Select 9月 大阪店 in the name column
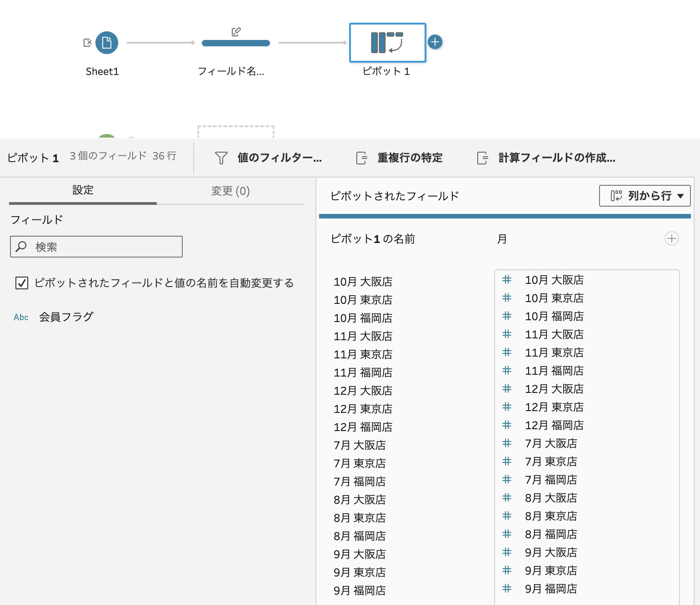Screen dimensions: 700x605 [x=360, y=554]
